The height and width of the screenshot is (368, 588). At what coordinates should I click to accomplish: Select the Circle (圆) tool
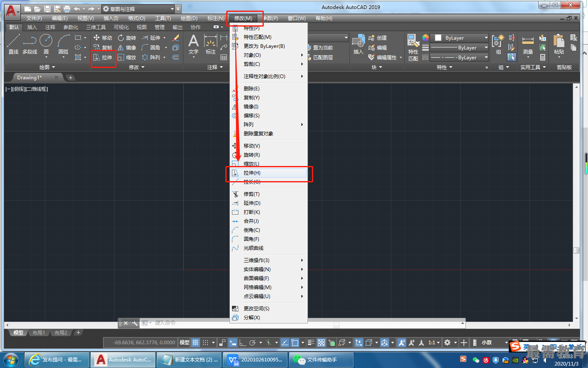point(46,44)
